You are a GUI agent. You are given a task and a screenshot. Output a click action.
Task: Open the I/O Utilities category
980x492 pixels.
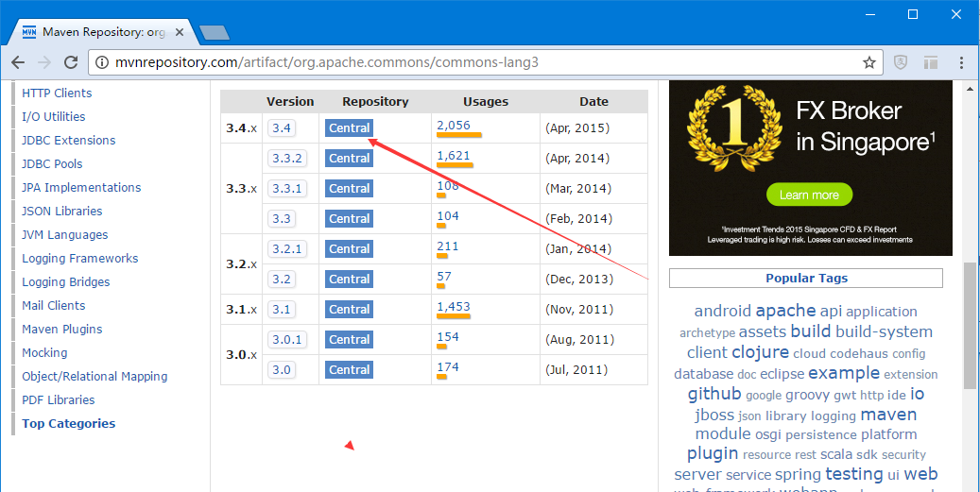(54, 117)
